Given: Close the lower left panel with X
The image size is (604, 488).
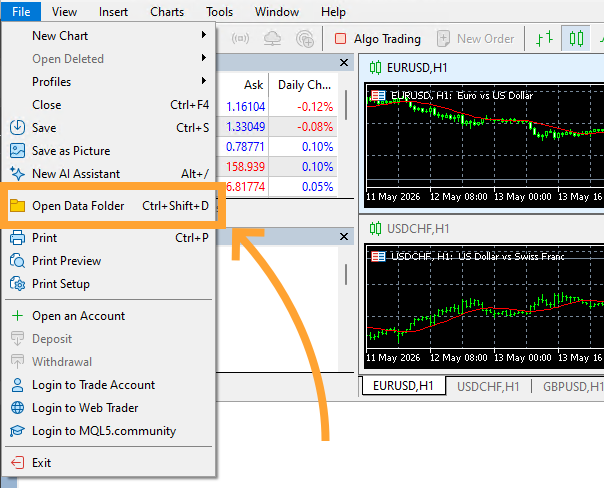Looking at the screenshot, I should pyautogui.click(x=344, y=236).
